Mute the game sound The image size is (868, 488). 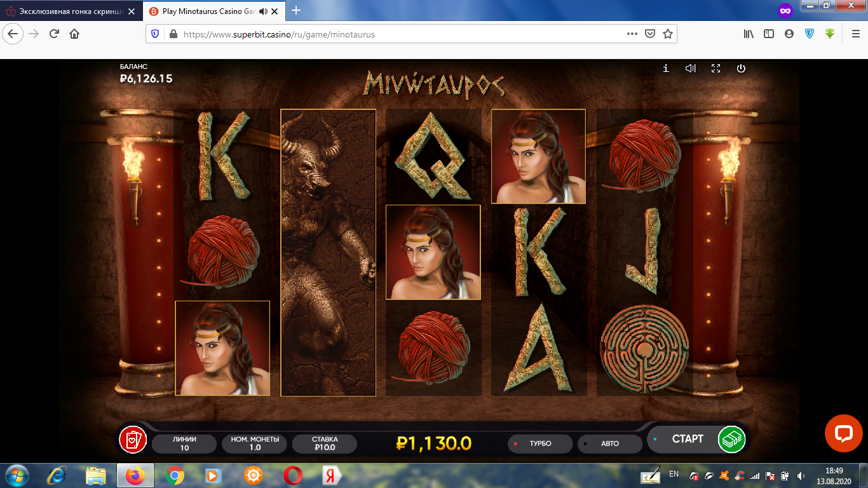(691, 69)
